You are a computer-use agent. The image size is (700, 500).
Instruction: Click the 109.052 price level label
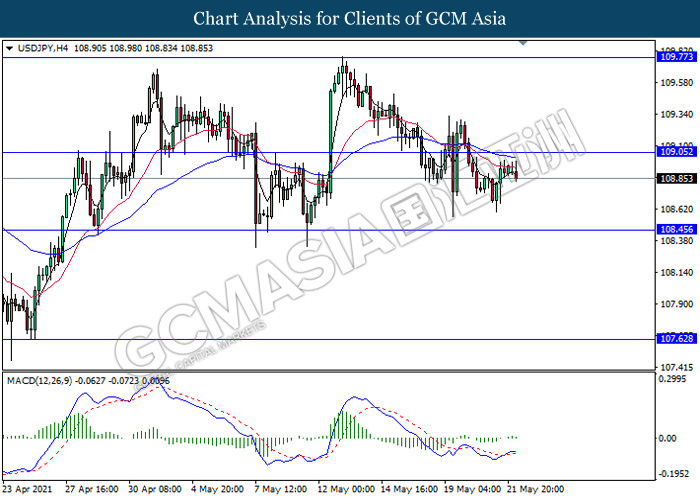click(677, 152)
